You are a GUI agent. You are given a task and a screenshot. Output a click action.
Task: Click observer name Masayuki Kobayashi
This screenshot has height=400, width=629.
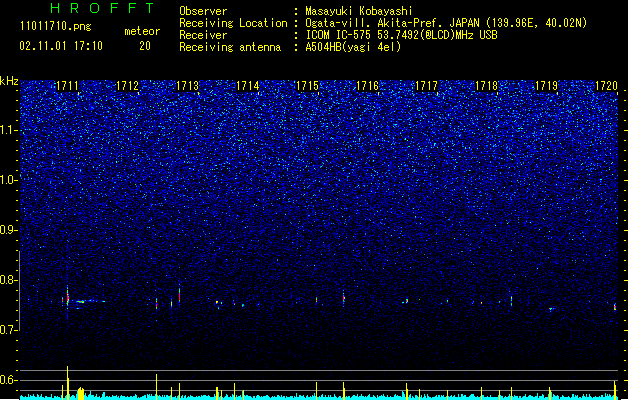coord(359,11)
